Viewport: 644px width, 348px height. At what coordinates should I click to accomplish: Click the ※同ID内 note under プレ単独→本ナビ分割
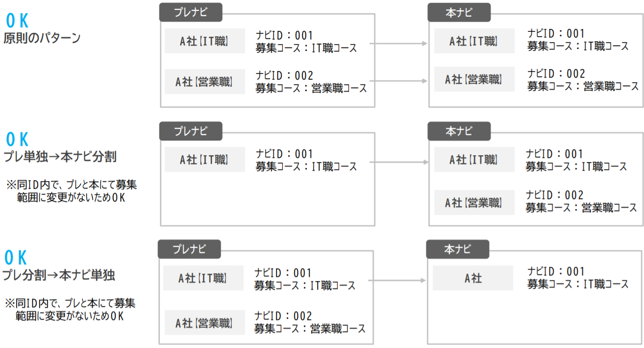pos(72,191)
